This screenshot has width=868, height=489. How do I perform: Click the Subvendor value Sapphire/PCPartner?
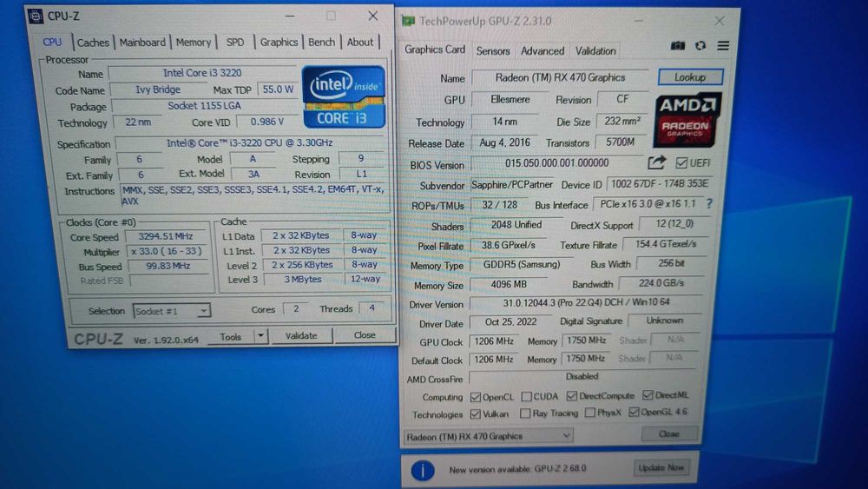[x=512, y=185]
